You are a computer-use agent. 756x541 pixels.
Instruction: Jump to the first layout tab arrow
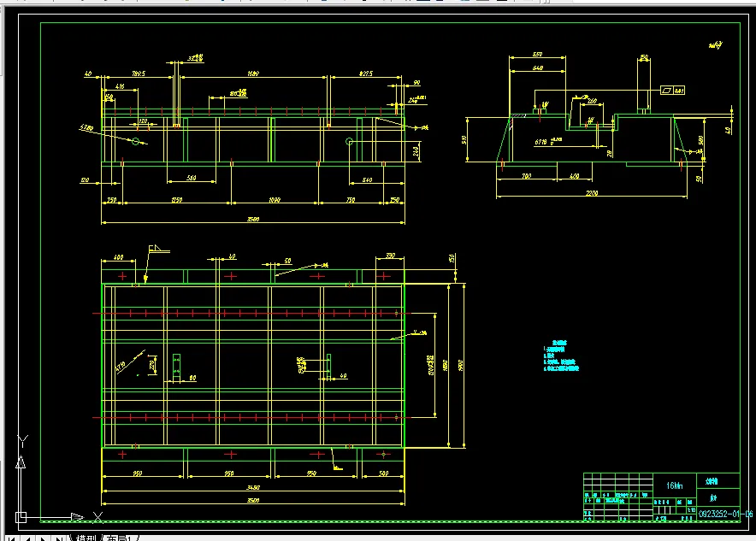[x=12, y=538]
